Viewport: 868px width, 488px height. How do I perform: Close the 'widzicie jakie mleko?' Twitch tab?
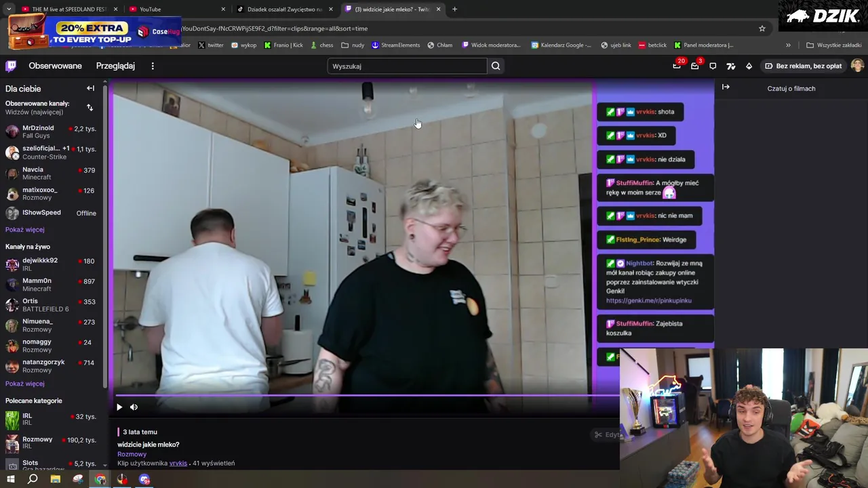(438, 9)
